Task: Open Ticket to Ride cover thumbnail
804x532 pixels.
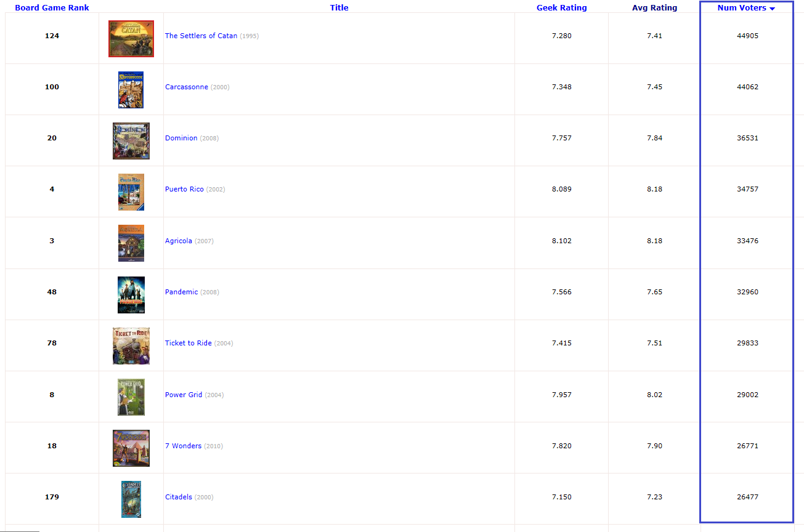Action: click(x=131, y=346)
